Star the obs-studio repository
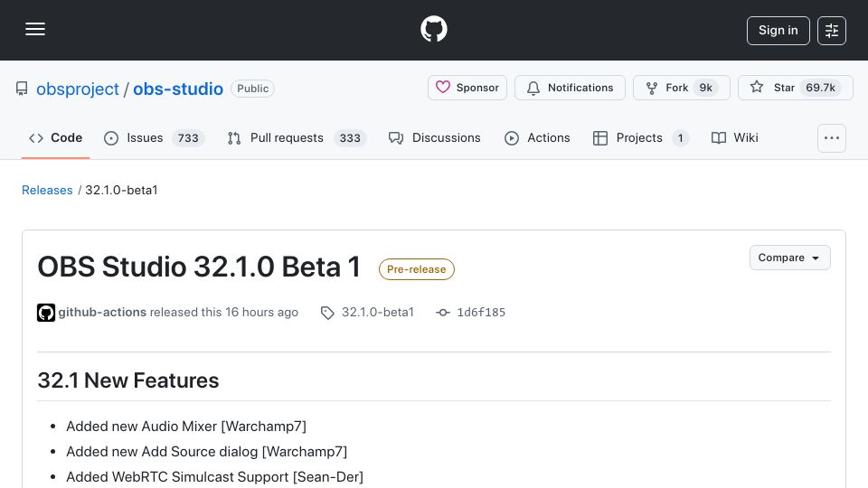Screen dimensions: 868x488 [x=795, y=88]
